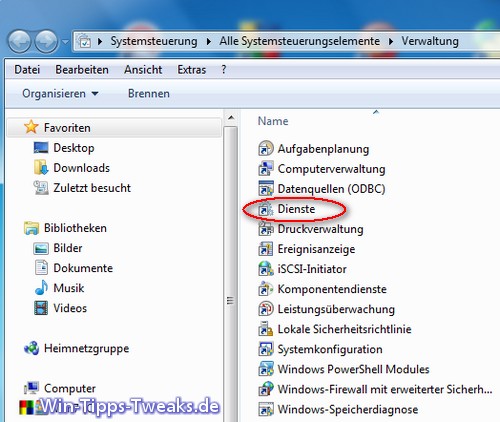This screenshot has height=422, width=500.
Task: Expand the arrow after Alle Systemsteuerungselemente
Action: click(391, 42)
